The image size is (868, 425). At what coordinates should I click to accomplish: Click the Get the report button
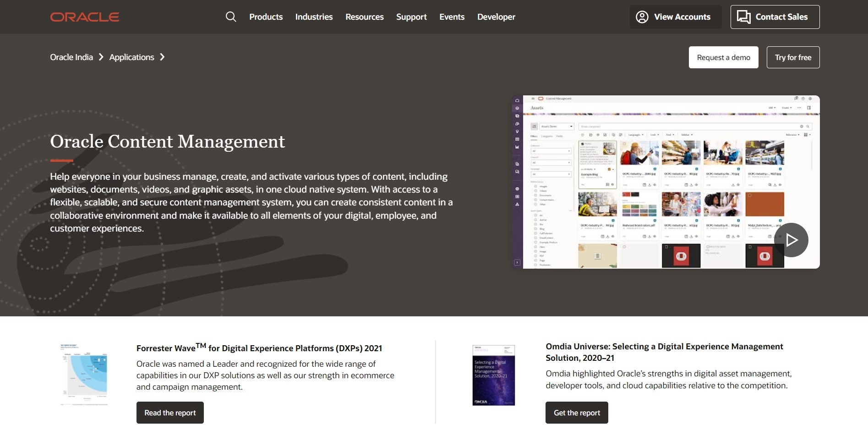pyautogui.click(x=577, y=413)
